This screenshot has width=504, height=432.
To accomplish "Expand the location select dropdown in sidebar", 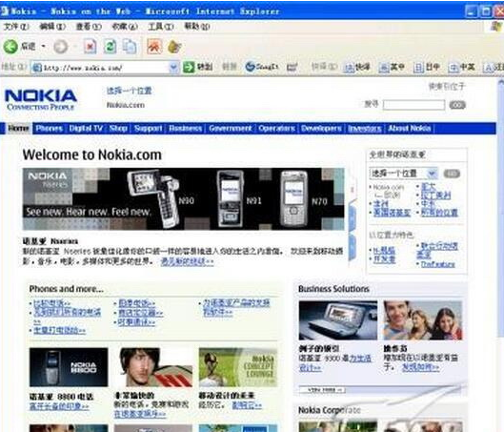I will [432, 174].
